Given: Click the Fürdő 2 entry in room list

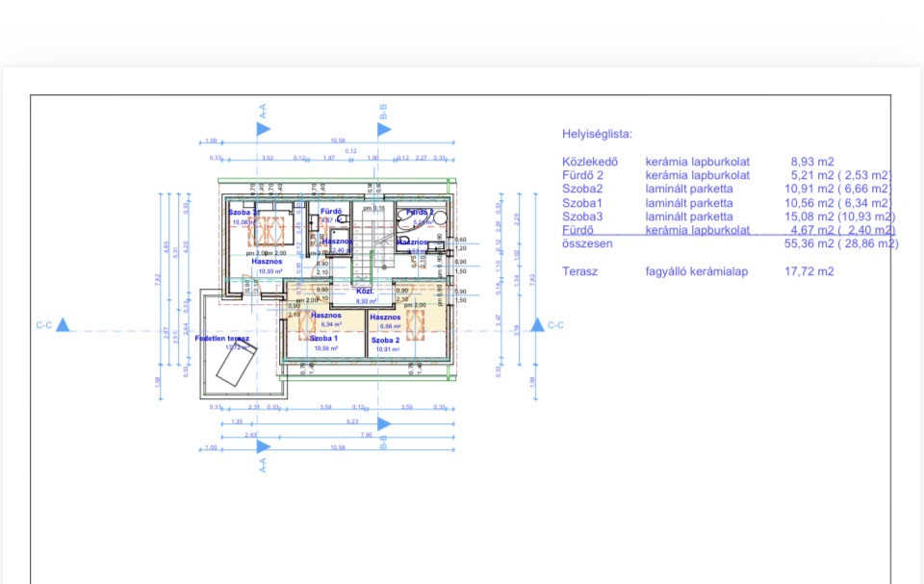Looking at the screenshot, I should tap(585, 176).
